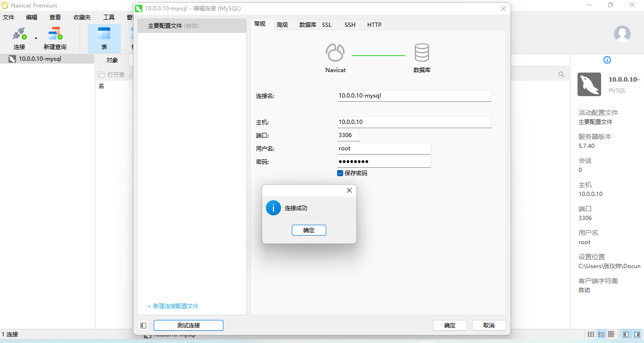Click the pane toggle icon beside 测试连接

coord(143,325)
